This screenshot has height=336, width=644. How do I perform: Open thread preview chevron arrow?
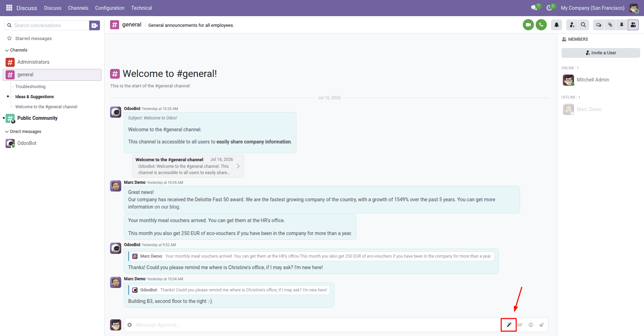tap(238, 166)
